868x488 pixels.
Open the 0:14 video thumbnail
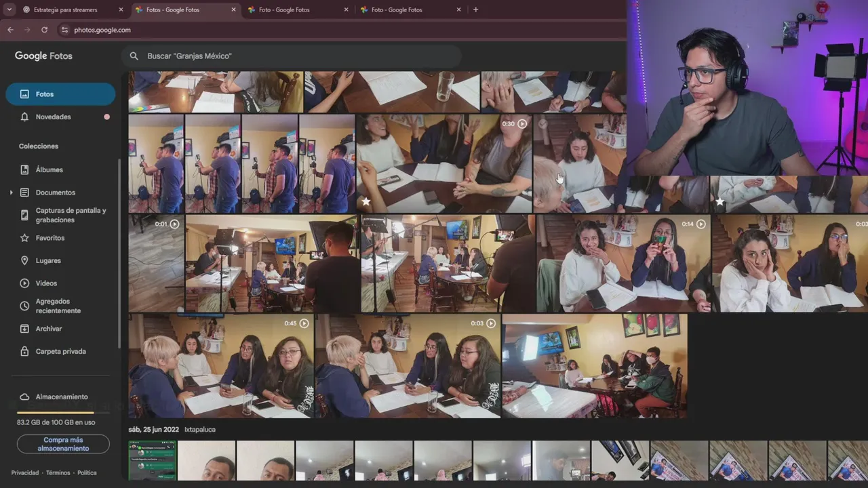coord(623,264)
